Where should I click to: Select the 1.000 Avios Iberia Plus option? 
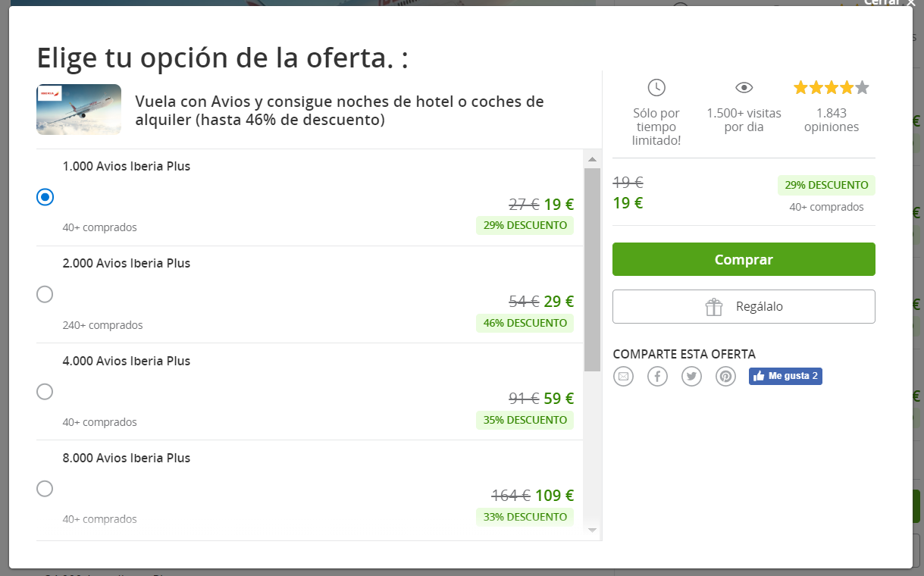point(45,197)
